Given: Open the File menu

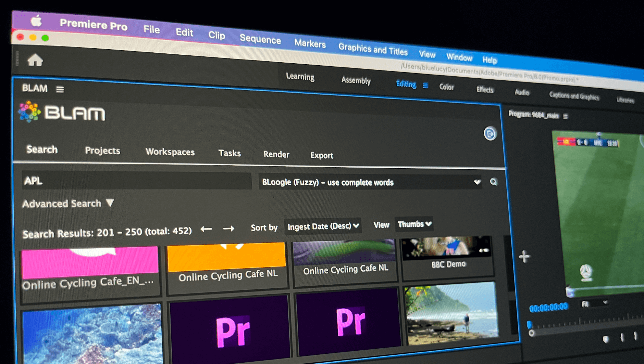Looking at the screenshot, I should pyautogui.click(x=151, y=29).
